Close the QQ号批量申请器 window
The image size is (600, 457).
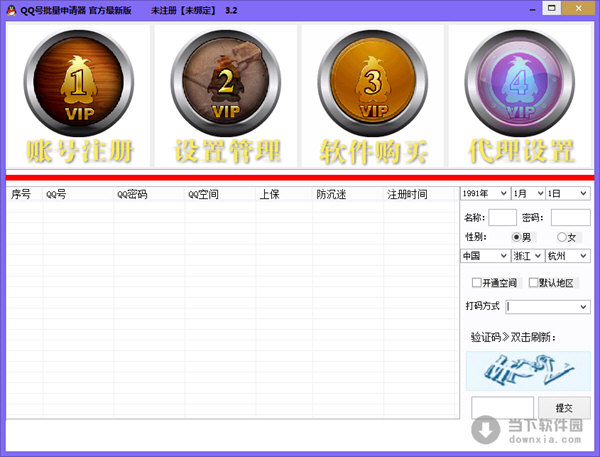click(x=579, y=8)
